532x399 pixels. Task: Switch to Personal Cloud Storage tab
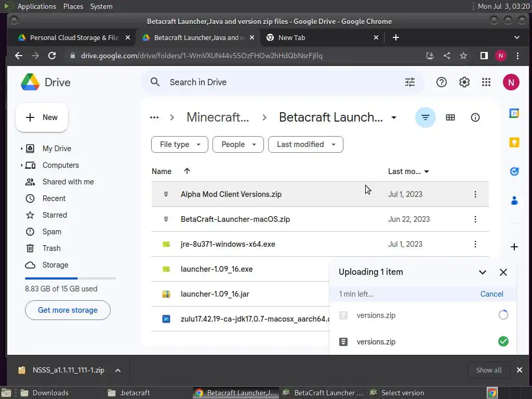(74, 37)
